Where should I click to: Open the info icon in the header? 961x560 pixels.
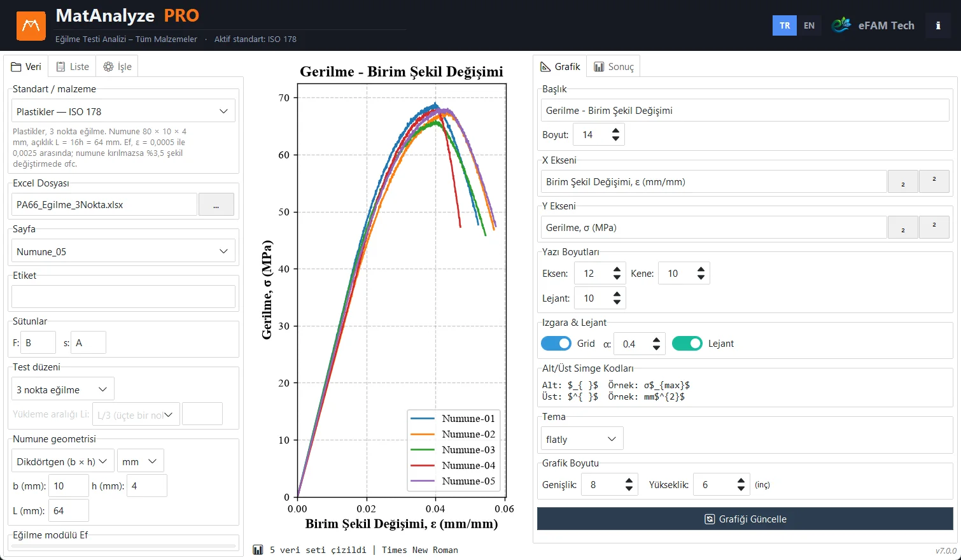[937, 25]
